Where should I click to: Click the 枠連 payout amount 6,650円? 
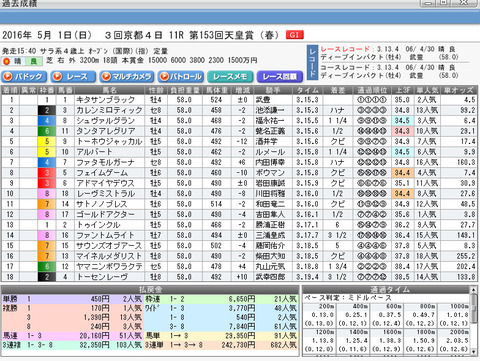click(x=242, y=299)
